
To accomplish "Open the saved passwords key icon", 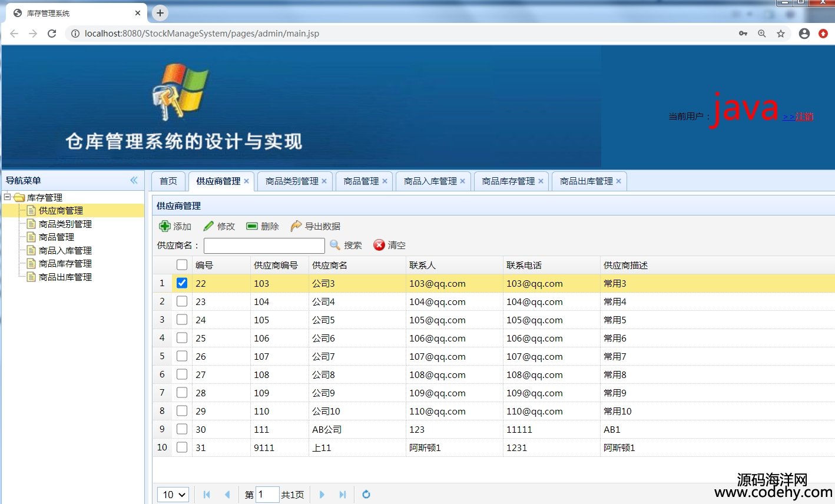I will click(743, 34).
